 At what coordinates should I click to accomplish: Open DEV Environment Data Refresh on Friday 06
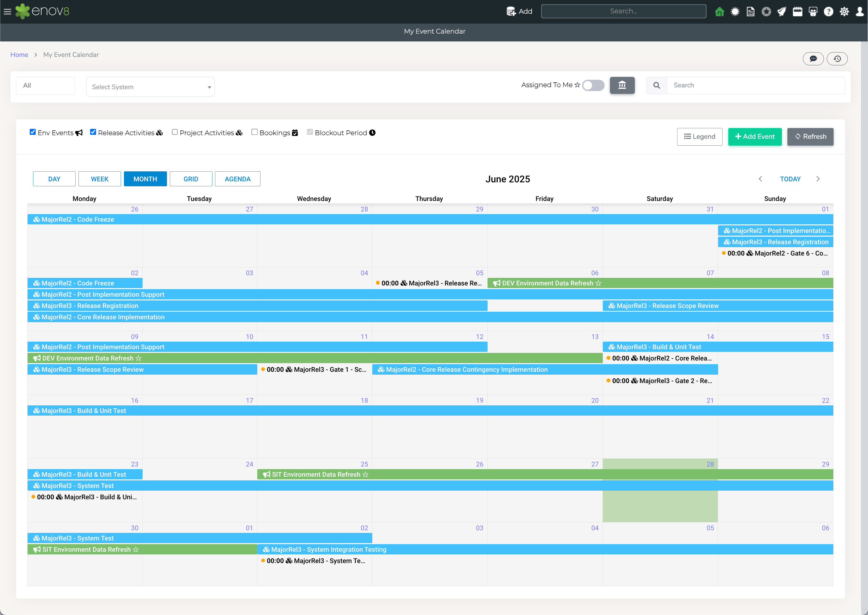tap(660, 283)
